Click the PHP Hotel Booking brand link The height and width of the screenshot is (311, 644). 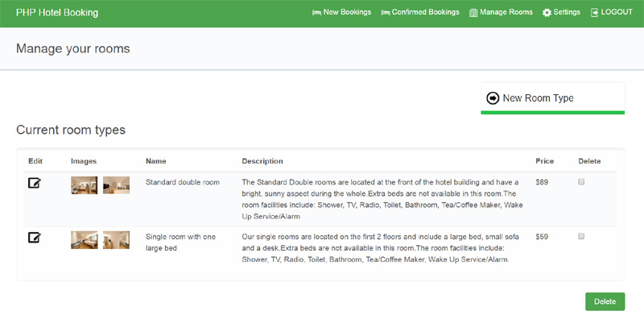[57, 13]
